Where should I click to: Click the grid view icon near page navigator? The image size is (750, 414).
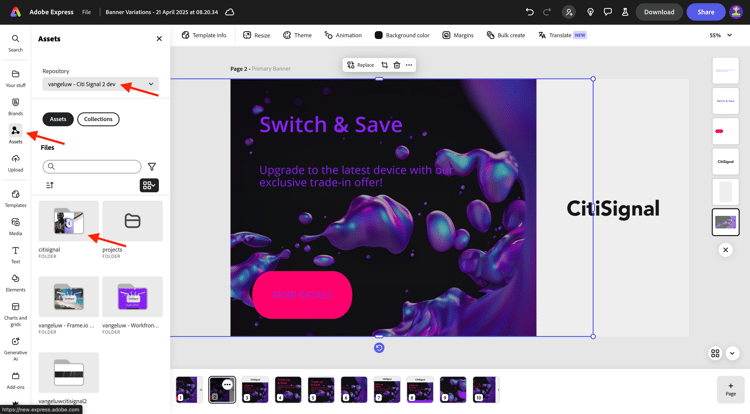pos(715,353)
